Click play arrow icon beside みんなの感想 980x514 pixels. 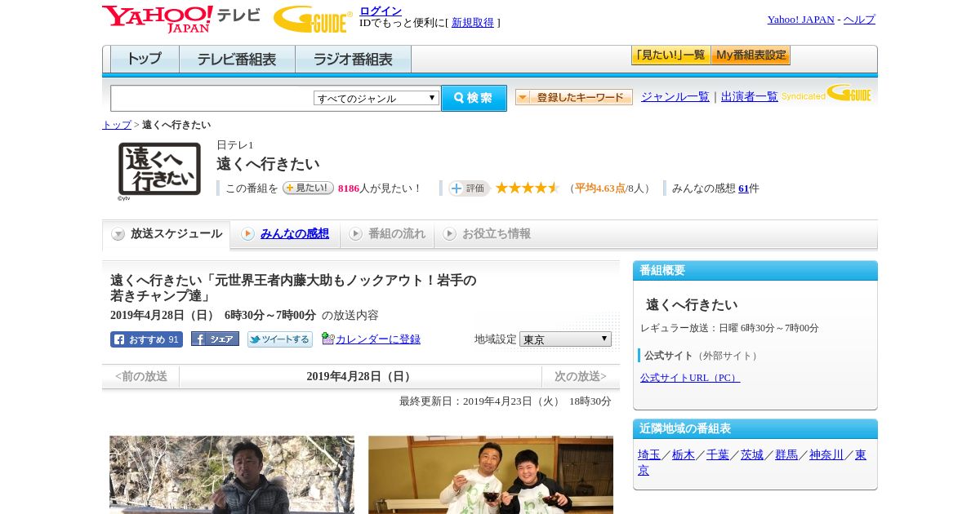coord(247,234)
